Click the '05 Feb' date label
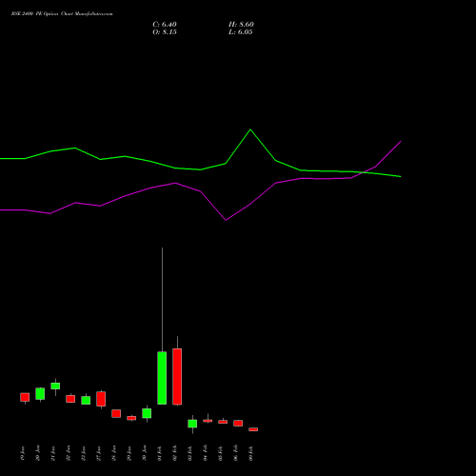 pos(221,453)
